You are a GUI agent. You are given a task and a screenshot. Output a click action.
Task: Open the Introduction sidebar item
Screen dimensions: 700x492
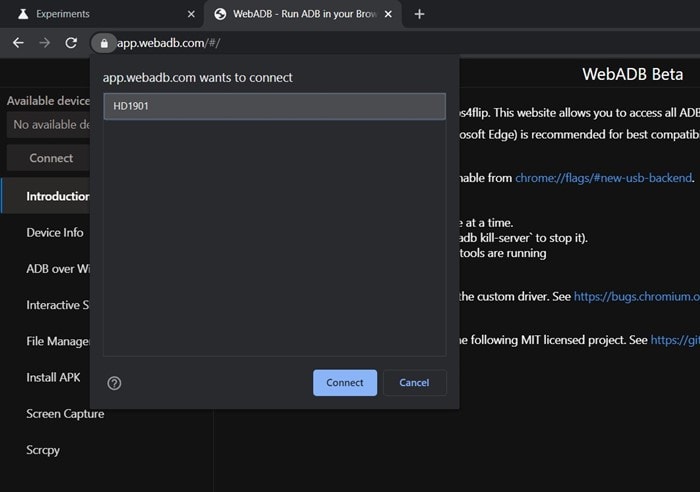(46, 196)
